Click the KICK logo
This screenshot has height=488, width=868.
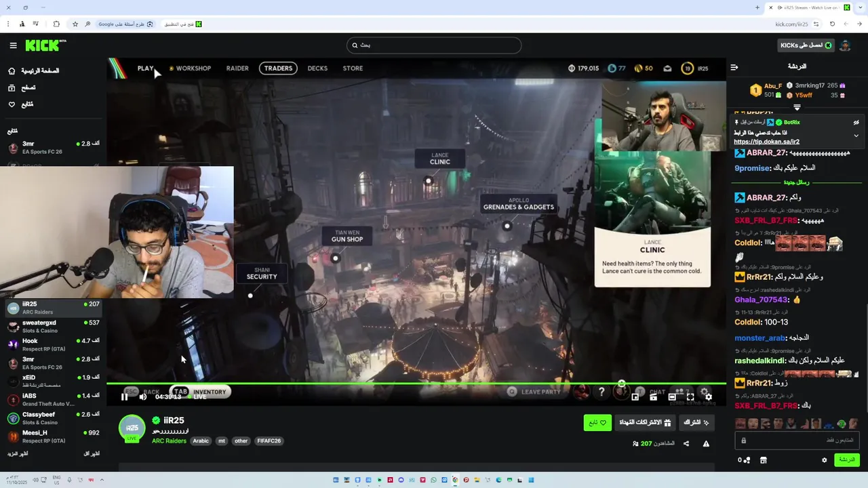point(45,45)
